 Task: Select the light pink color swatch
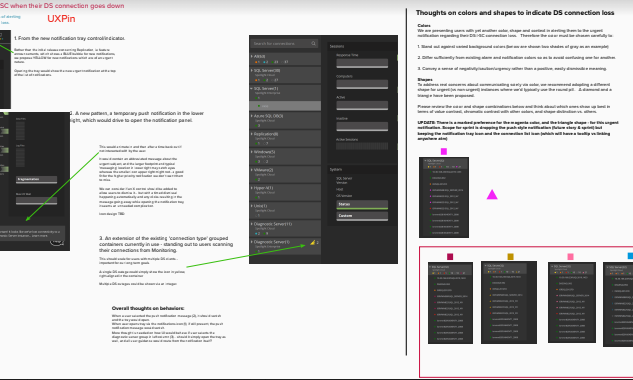[570, 256]
